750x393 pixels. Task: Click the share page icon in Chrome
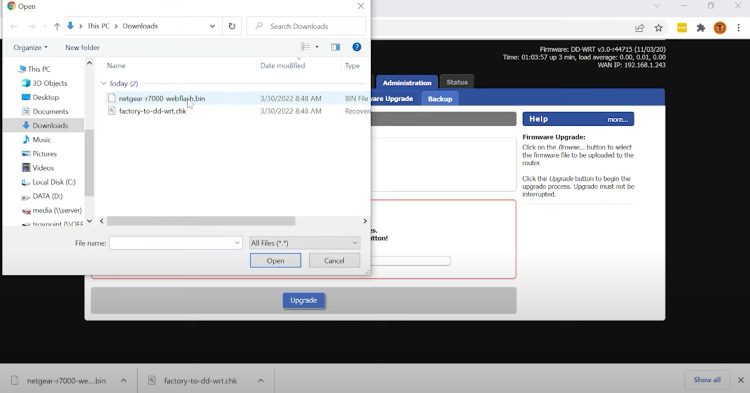click(x=640, y=28)
